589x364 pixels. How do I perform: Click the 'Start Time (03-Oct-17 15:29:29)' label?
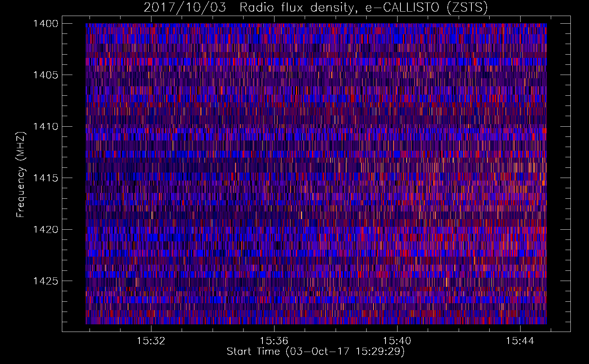[316, 352]
